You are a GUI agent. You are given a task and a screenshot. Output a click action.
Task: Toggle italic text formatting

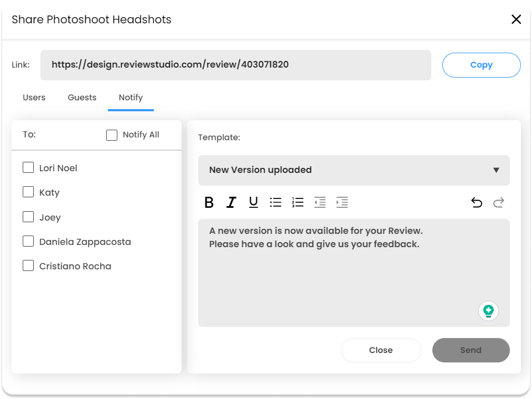[231, 202]
